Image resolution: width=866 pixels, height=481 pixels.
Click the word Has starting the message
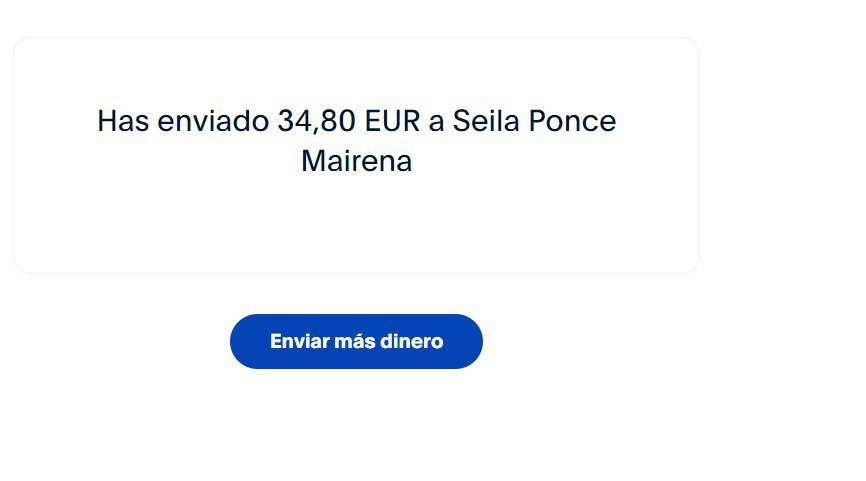(123, 121)
